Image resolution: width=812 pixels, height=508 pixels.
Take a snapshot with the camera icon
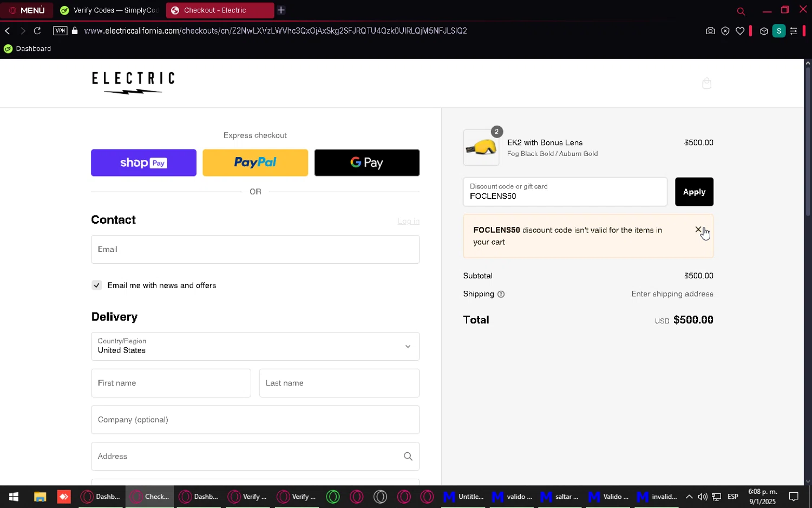[710, 31]
